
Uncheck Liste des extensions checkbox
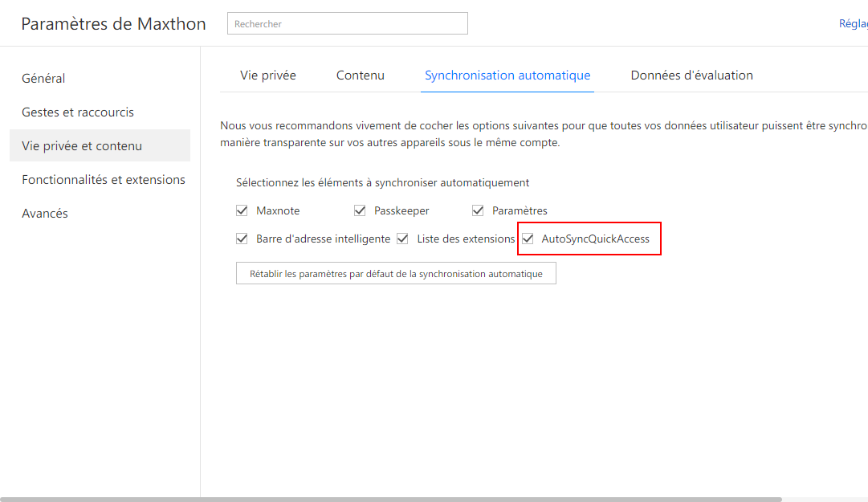[x=402, y=239]
